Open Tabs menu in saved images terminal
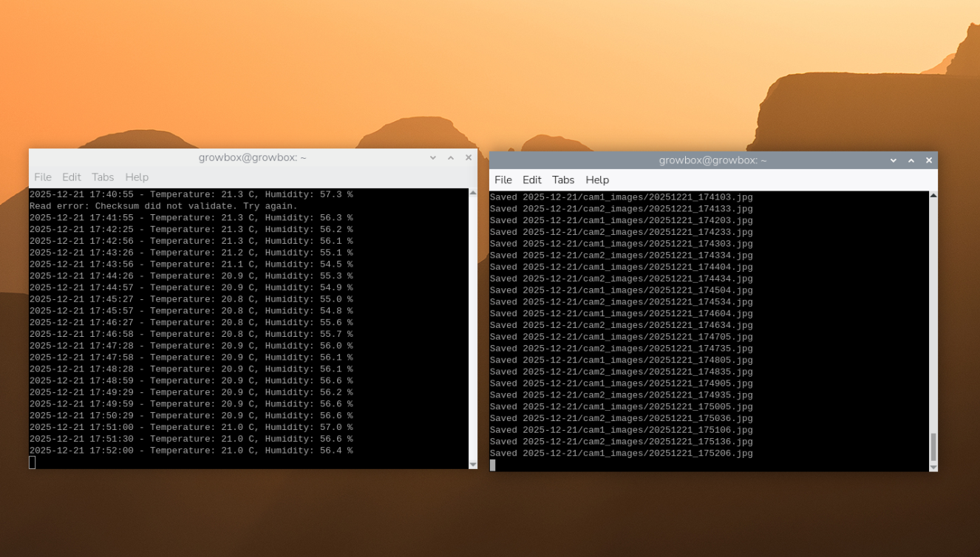 click(563, 180)
